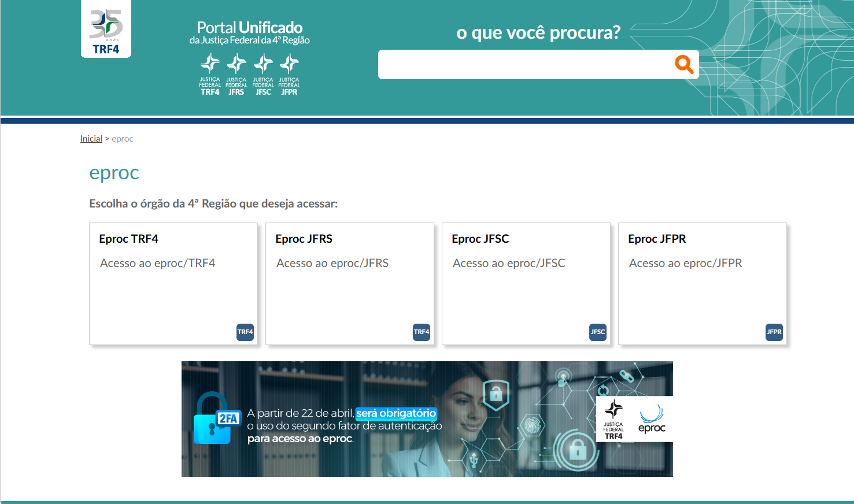Screen dimensions: 854x504
Task: Choose the Eproc JFSC card title
Action: pos(480,239)
